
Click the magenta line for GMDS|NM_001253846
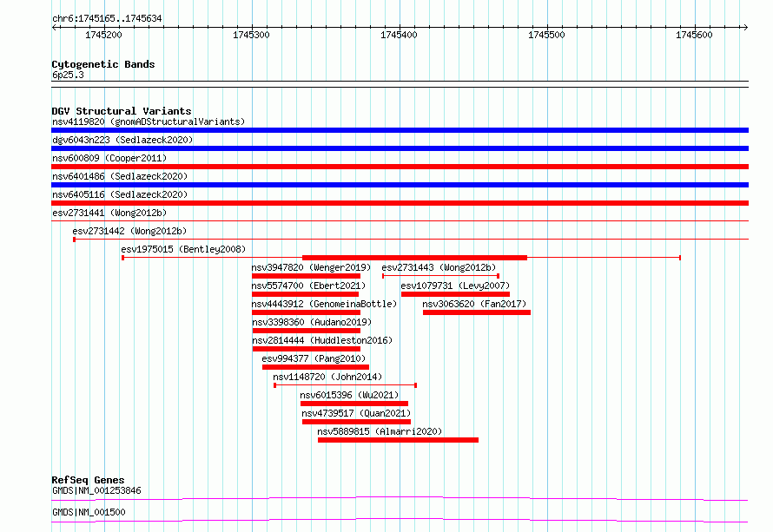click(x=400, y=498)
